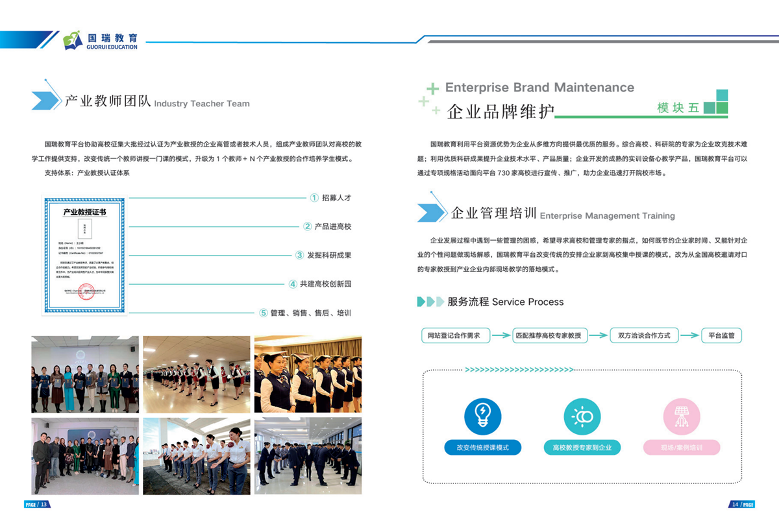This screenshot has height=532, width=779.
Task: Click the triple-arrow icon next to 服务流程
Action: [430, 302]
